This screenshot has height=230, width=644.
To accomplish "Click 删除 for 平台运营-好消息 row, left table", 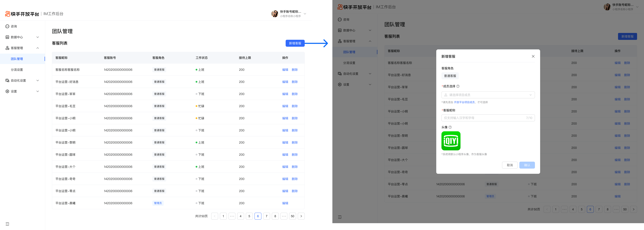I will 295,82.
